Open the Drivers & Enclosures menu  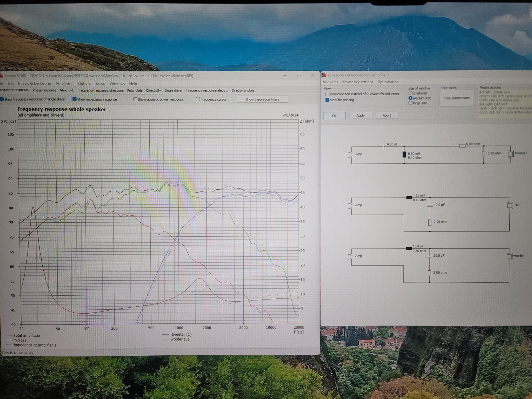click(35, 83)
